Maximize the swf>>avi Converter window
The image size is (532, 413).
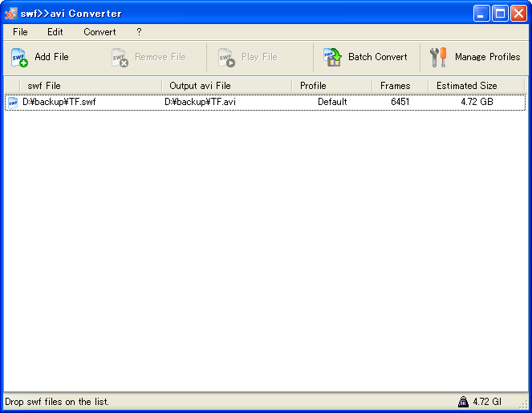click(500, 14)
